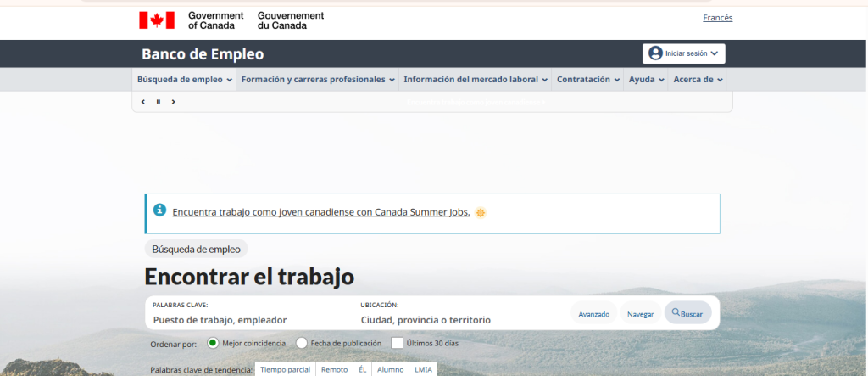Image resolution: width=868 pixels, height=376 pixels.
Task: Expand the Búsqueda de empleo menu
Action: coord(184,80)
